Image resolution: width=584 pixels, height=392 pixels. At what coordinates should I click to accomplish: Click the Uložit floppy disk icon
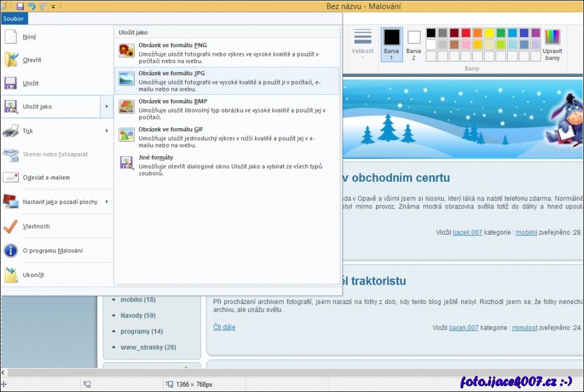[x=11, y=83]
